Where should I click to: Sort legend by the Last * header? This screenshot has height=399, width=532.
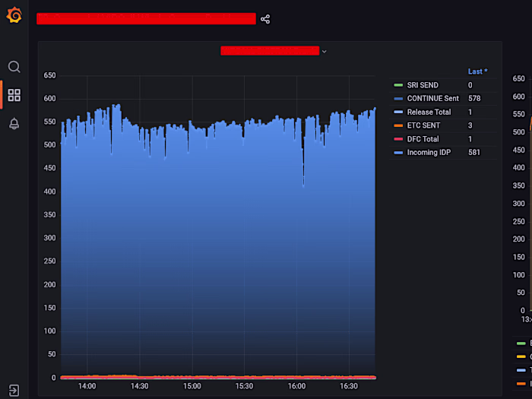tap(478, 71)
